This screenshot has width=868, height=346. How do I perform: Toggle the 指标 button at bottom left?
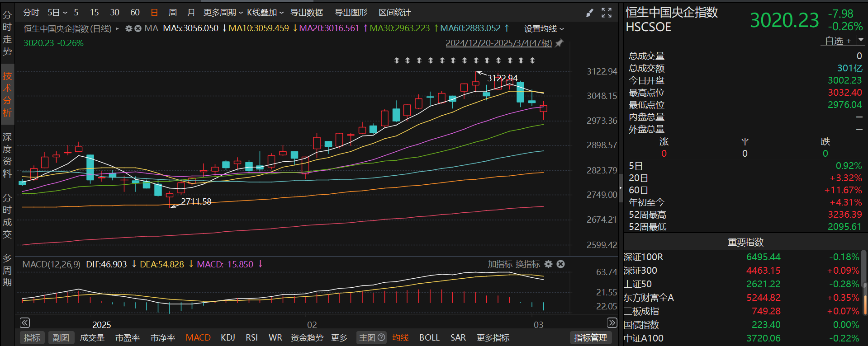[32, 337]
